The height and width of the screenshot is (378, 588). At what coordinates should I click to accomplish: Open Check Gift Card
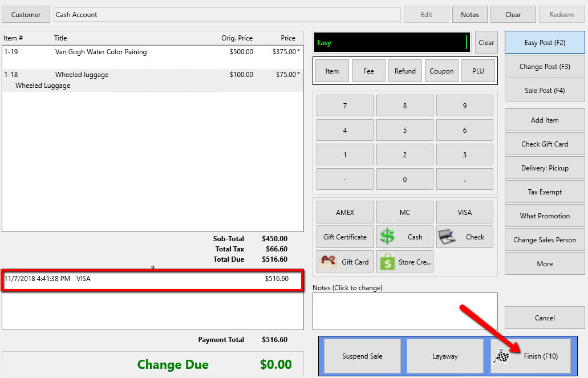click(x=545, y=144)
